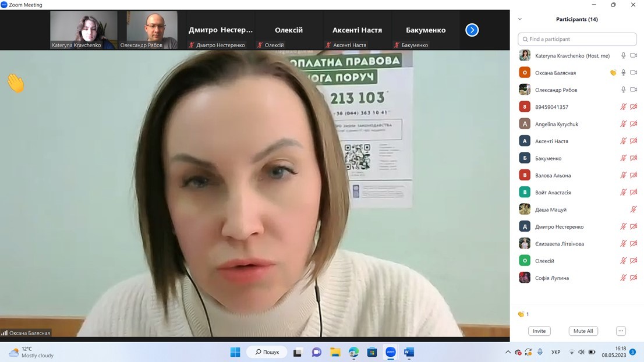Click muted mic icon for Дмитро Нестеренко

[x=623, y=226]
